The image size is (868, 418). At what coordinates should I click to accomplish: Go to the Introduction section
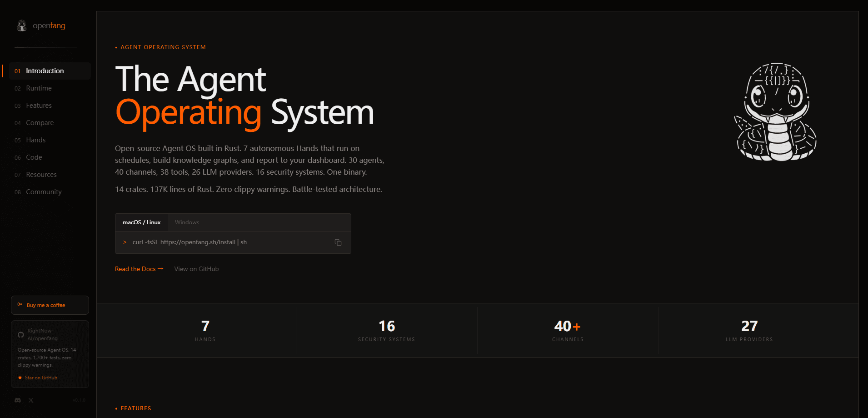50,71
